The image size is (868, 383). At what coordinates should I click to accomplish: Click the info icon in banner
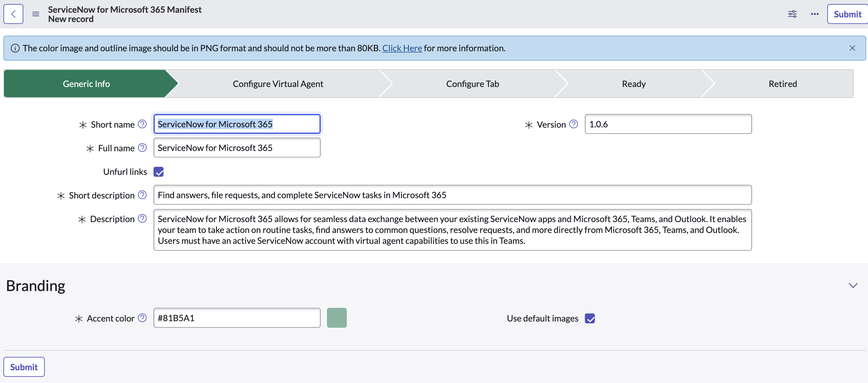point(15,48)
